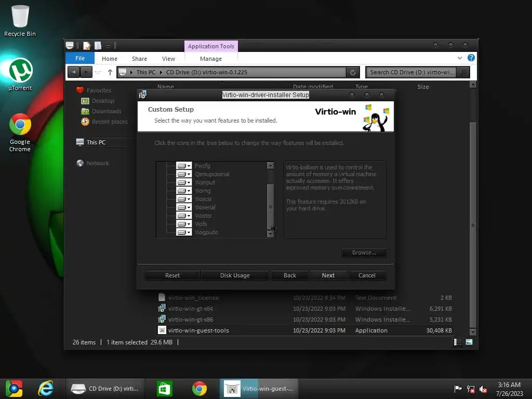Open the clock showing 3:16 AM

pyautogui.click(x=509, y=389)
